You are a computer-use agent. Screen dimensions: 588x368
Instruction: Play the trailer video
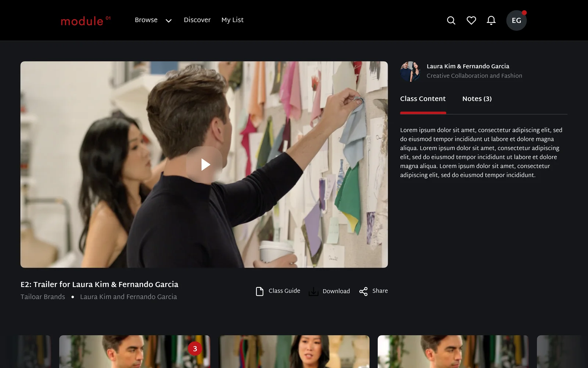pyautogui.click(x=204, y=164)
